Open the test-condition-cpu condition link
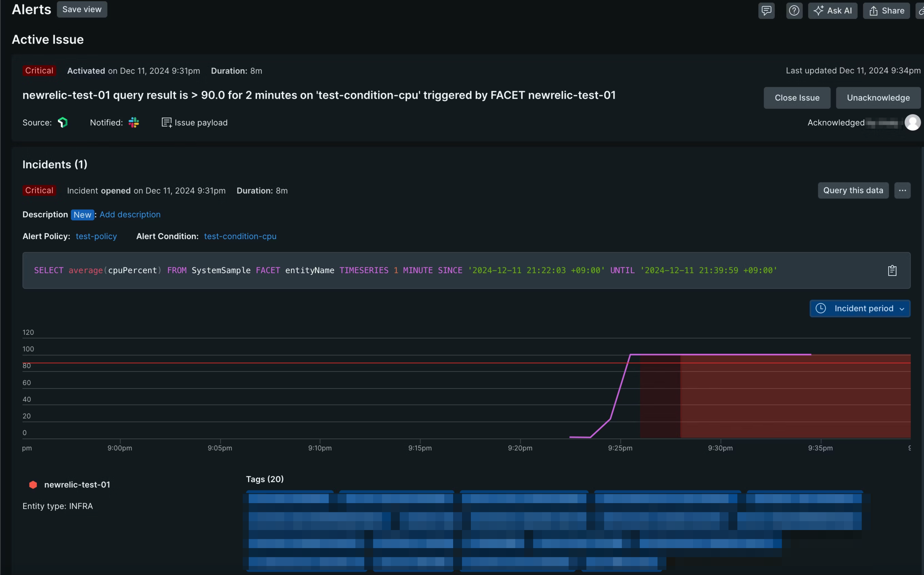The image size is (924, 575). coord(240,236)
